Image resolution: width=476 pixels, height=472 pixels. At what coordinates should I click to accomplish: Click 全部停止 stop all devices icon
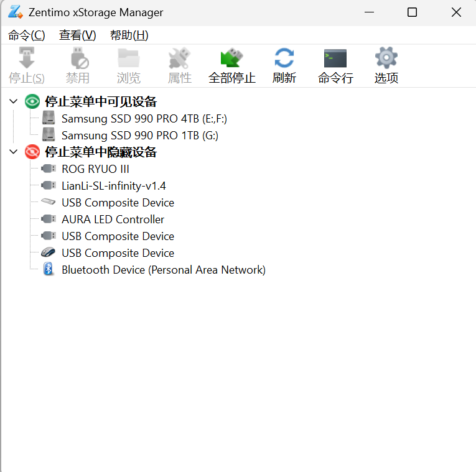click(x=231, y=58)
